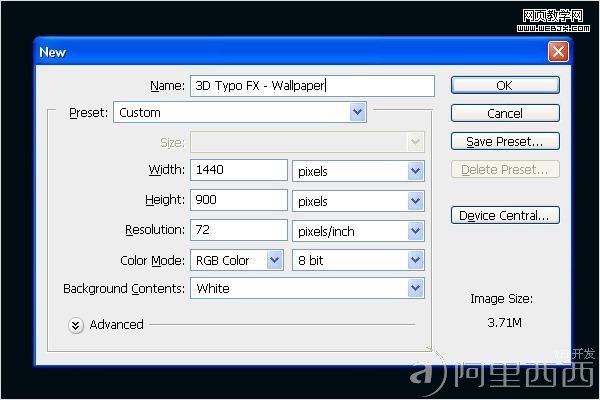Click the Image Size: label

502,299
